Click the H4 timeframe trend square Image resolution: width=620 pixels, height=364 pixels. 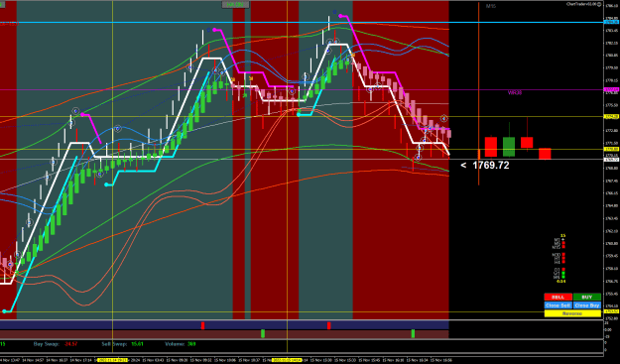pos(563,262)
